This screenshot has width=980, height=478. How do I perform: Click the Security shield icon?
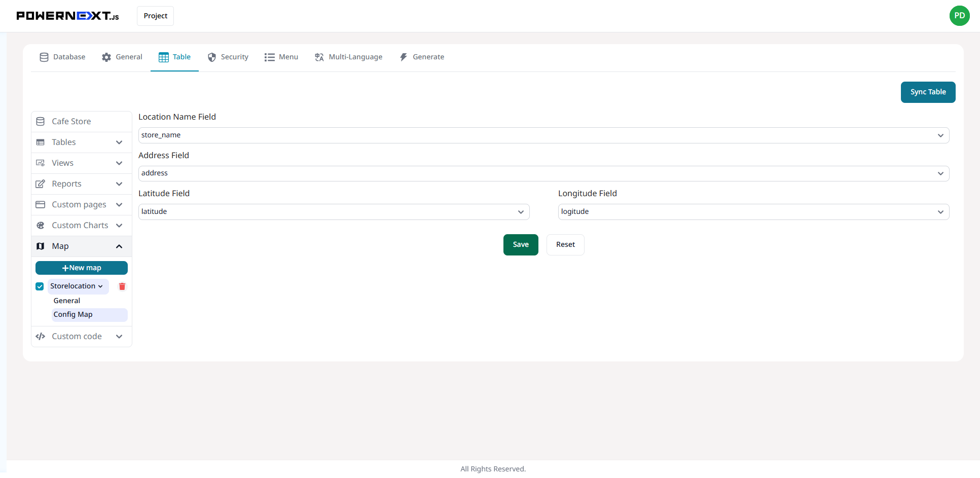[x=212, y=57]
